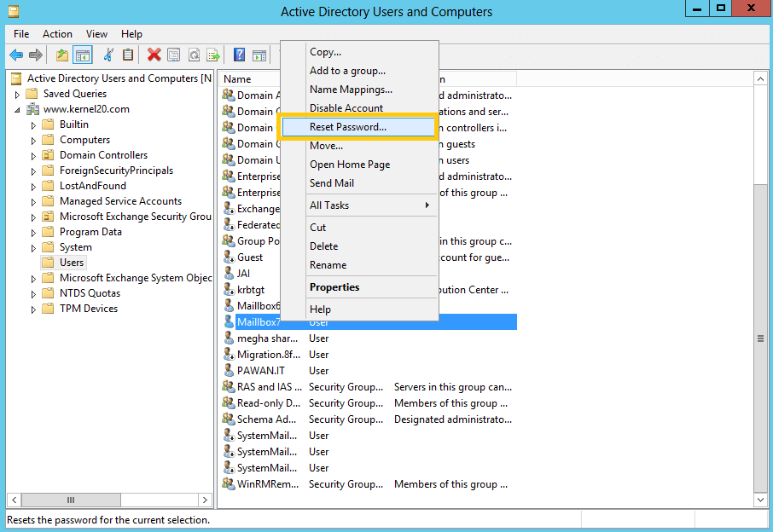Image resolution: width=773 pixels, height=532 pixels.
Task: Choose Open Home Page entry
Action: point(359,165)
